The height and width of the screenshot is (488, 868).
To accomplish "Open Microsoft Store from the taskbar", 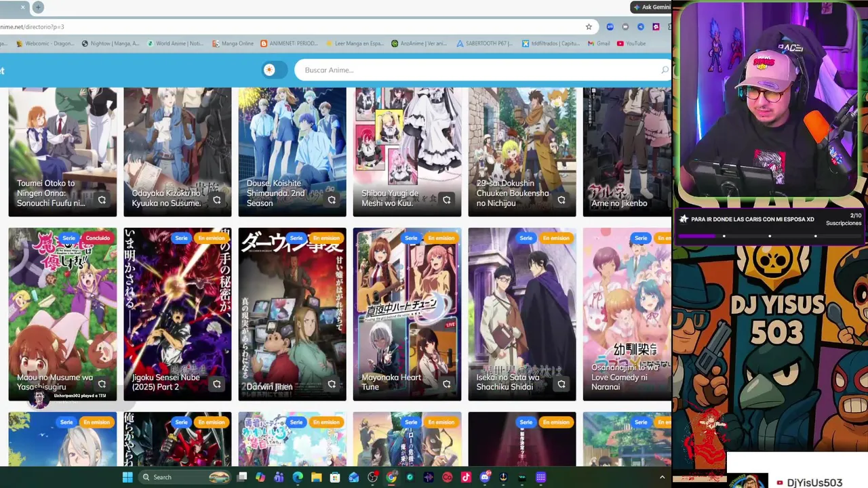I will [335, 477].
